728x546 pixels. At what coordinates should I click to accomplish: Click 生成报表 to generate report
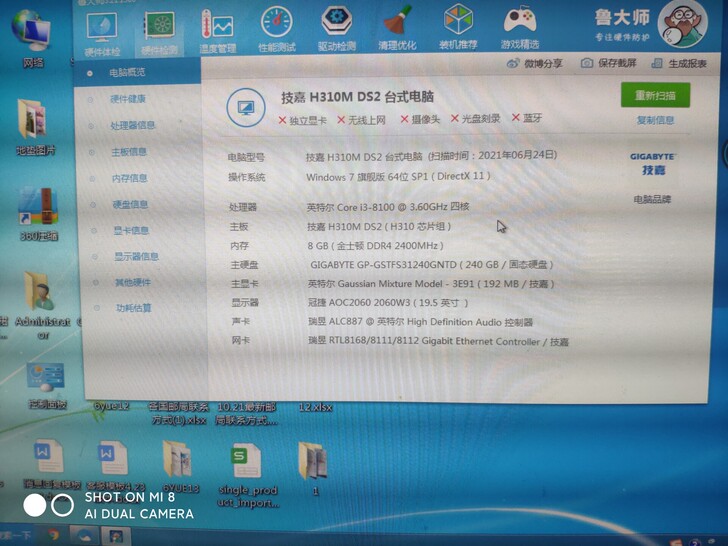[679, 64]
